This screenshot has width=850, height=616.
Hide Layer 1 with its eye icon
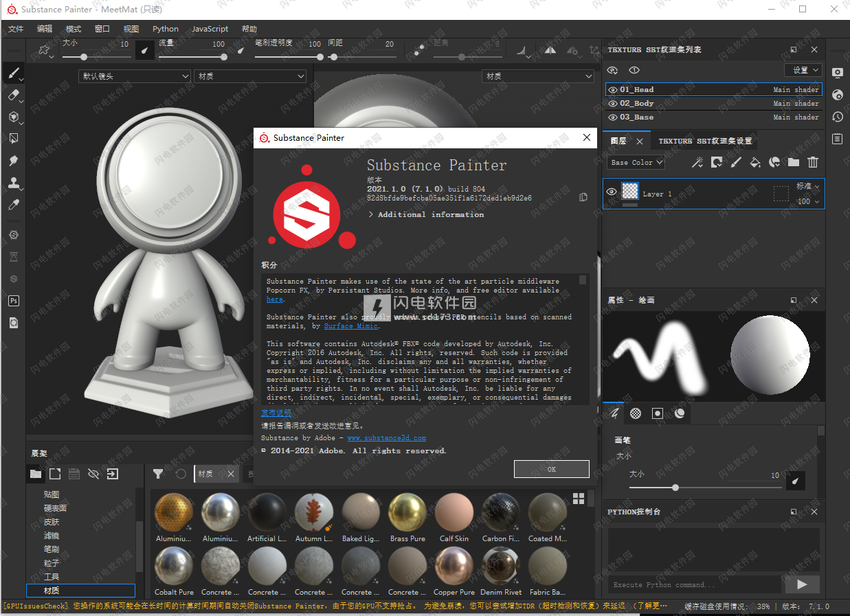pos(612,192)
